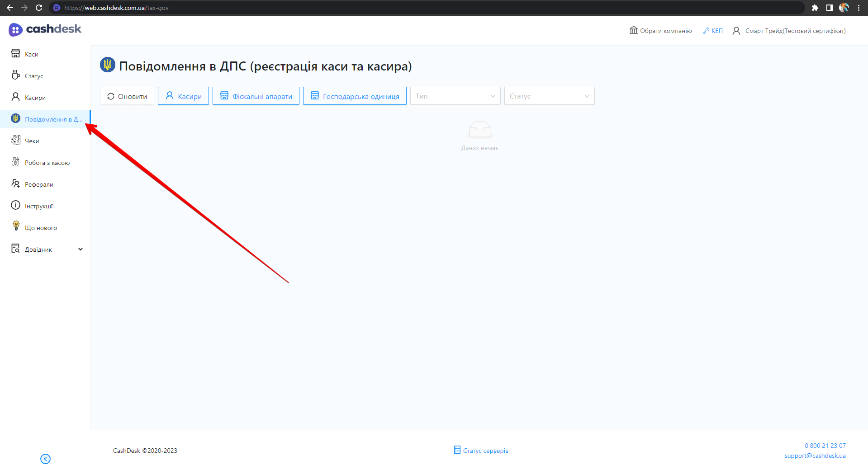Open the Статус sidebar item
This screenshot has height=470, width=868.
click(33, 76)
